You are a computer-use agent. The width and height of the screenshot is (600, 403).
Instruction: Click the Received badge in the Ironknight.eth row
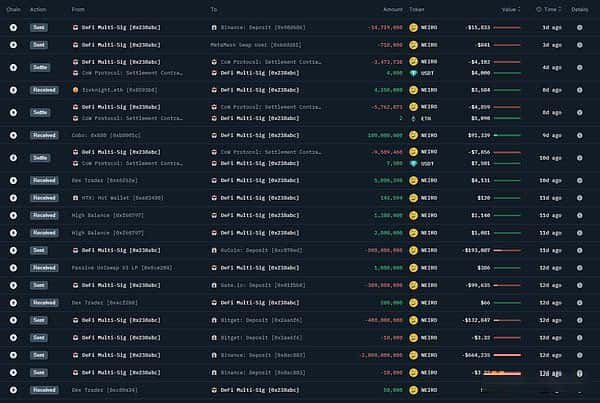[x=43, y=90]
